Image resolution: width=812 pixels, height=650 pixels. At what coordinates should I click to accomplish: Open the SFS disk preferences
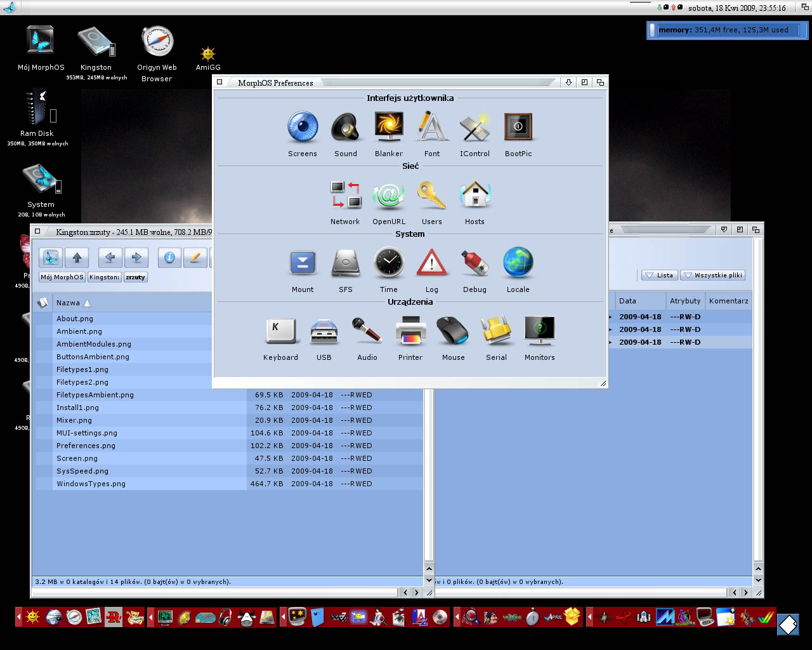point(346,263)
